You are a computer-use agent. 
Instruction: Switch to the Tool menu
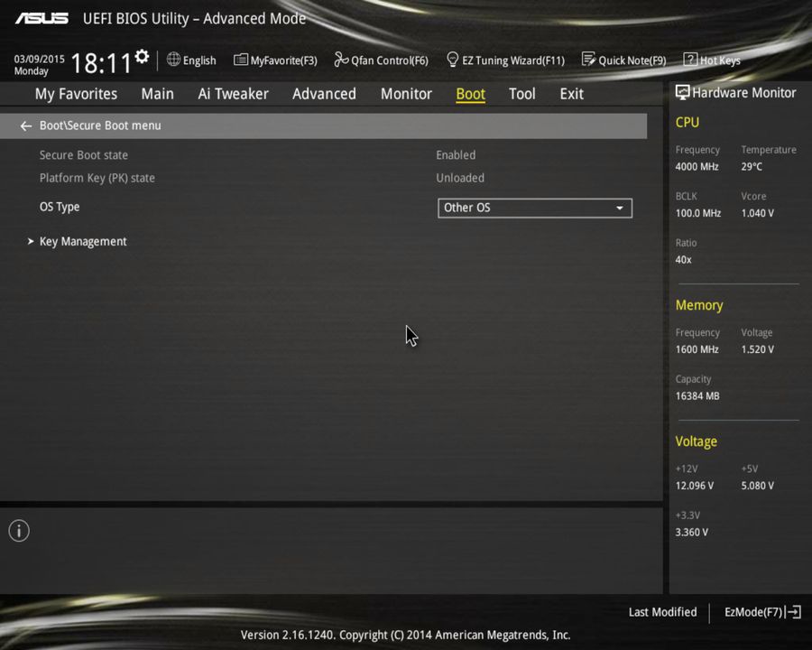[x=521, y=93]
